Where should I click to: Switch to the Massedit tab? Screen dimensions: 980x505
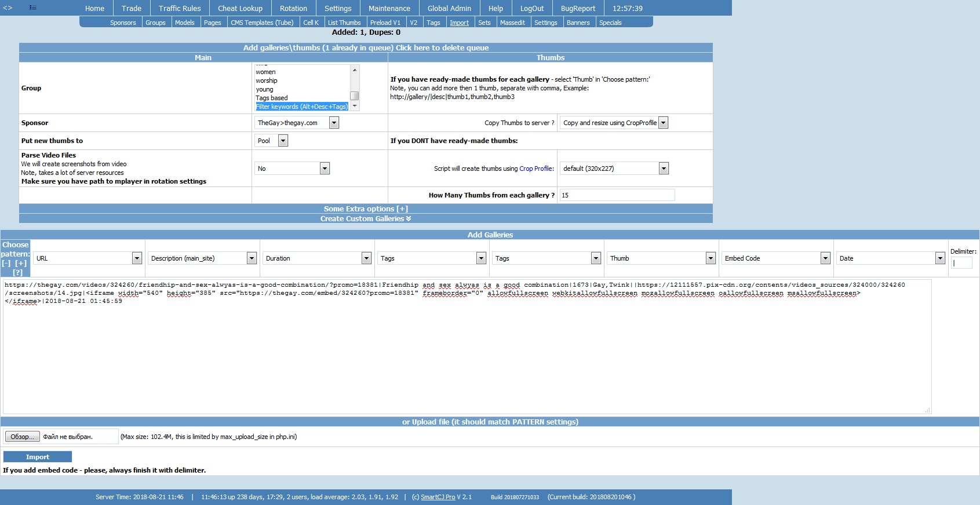[512, 23]
